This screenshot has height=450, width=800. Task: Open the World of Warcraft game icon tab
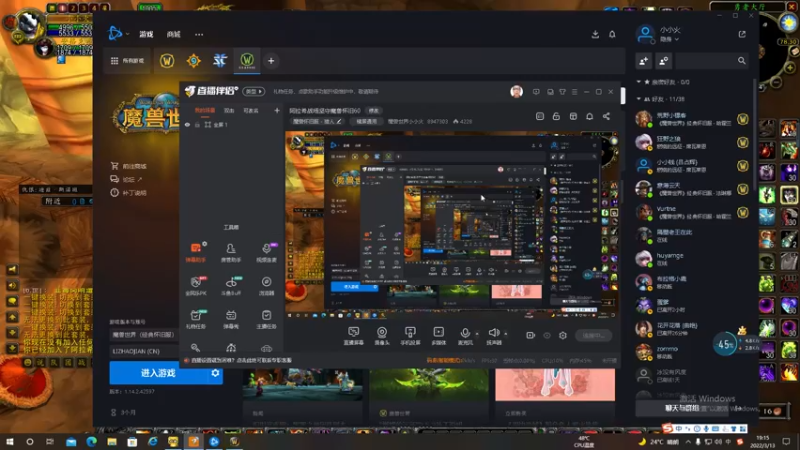point(166,61)
